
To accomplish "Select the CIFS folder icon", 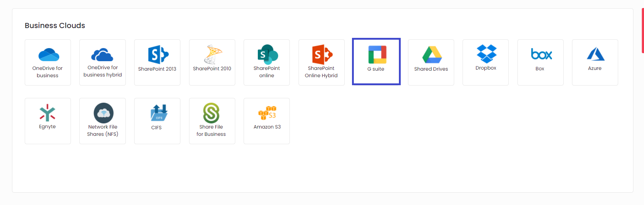I will (159, 113).
